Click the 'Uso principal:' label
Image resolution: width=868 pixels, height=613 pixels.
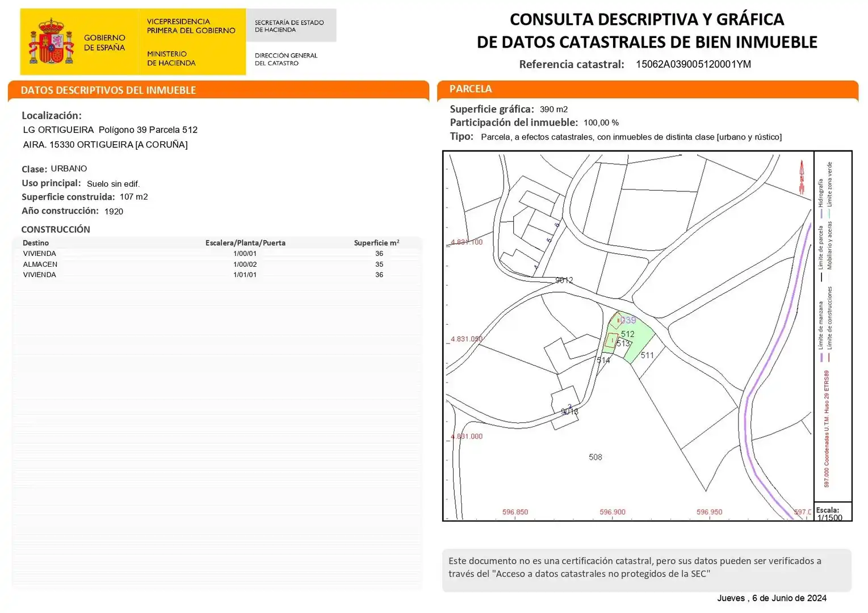[51, 183]
